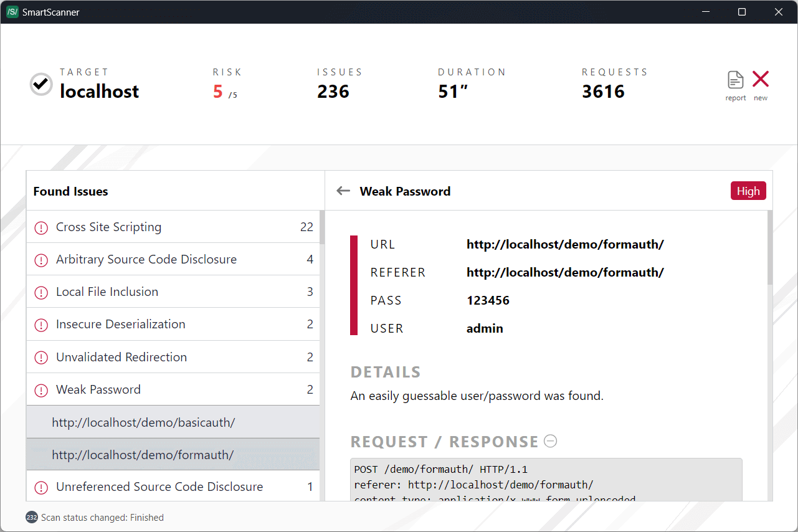
Task: Expand Unreferenced Source Code Disclosure item
Action: (x=159, y=487)
